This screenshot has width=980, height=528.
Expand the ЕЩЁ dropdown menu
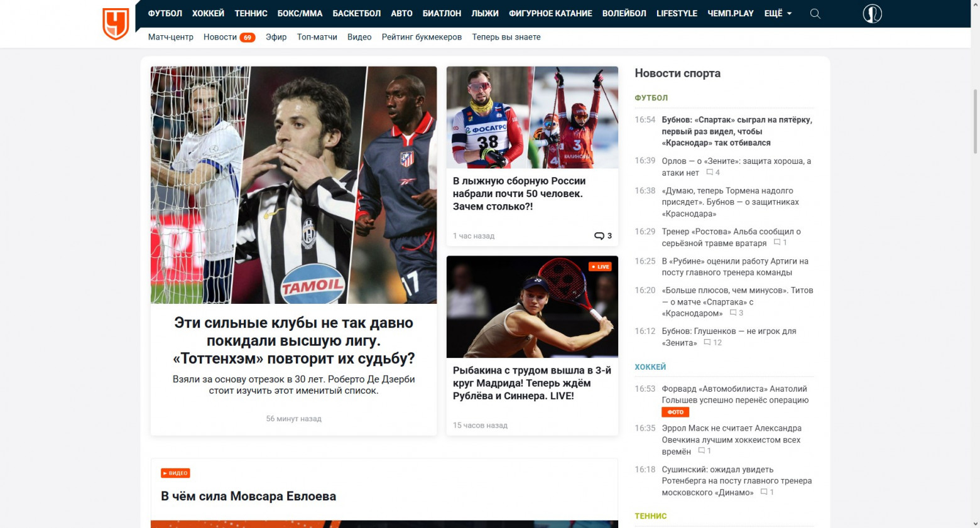point(778,13)
